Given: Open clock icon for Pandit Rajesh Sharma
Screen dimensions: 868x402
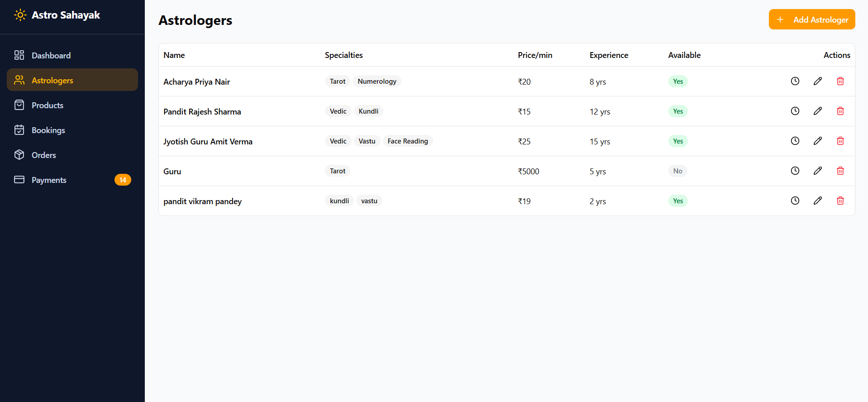Looking at the screenshot, I should coord(795,111).
